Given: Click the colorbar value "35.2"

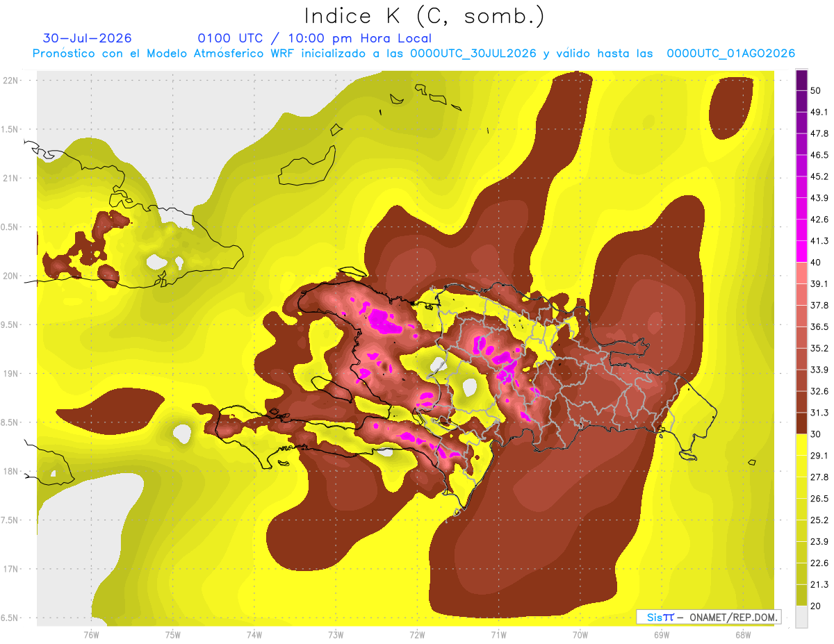Looking at the screenshot, I should [819, 348].
